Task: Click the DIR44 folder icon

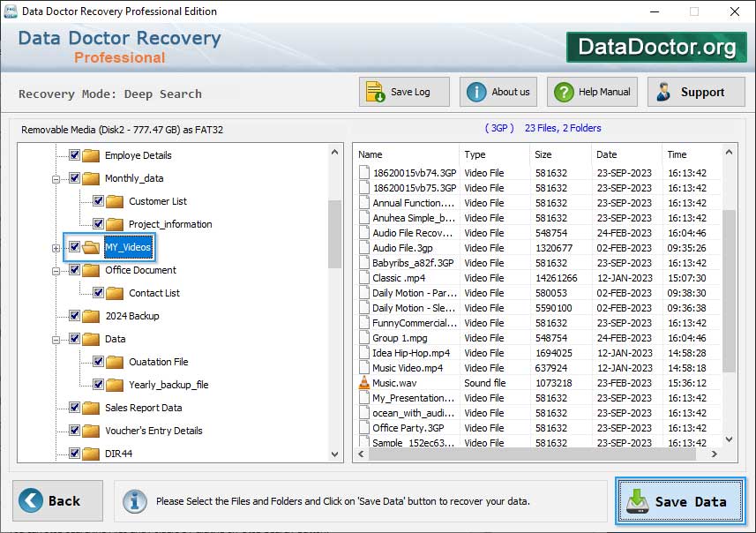Action: click(x=91, y=454)
